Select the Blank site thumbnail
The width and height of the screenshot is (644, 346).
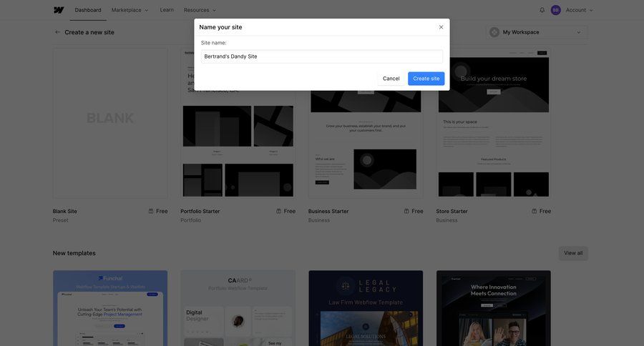(x=110, y=123)
